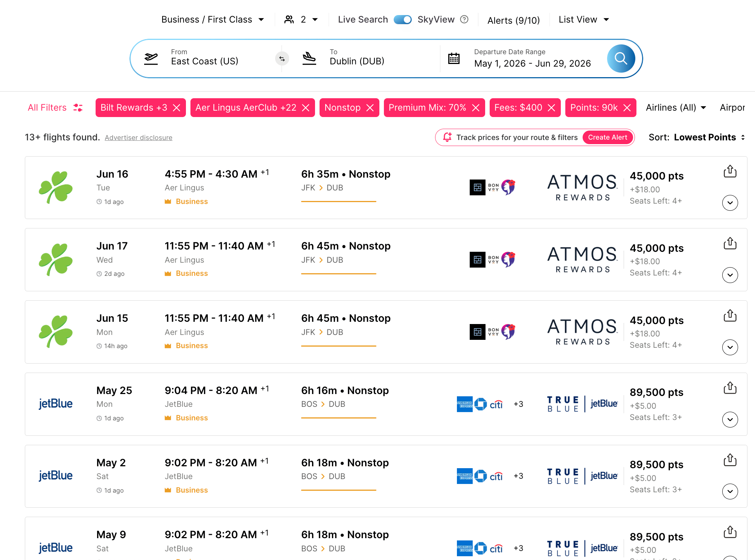
Task: Expand the Jun 17 flight details
Action: (730, 275)
